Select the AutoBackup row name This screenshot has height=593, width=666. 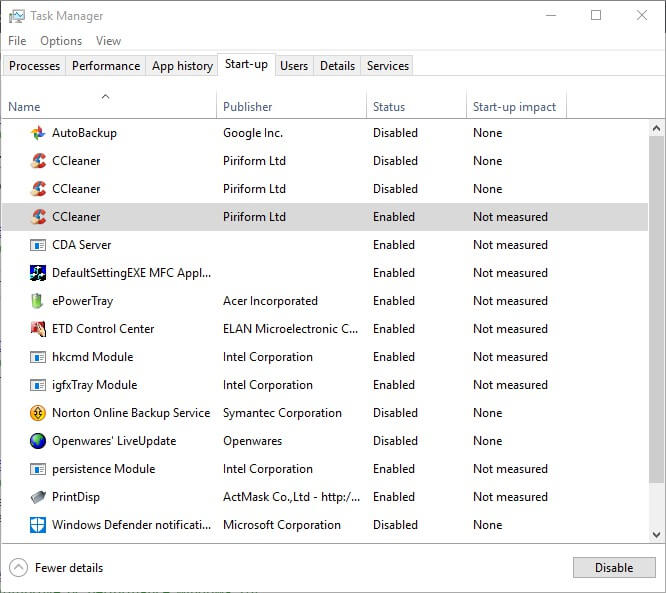(x=84, y=133)
